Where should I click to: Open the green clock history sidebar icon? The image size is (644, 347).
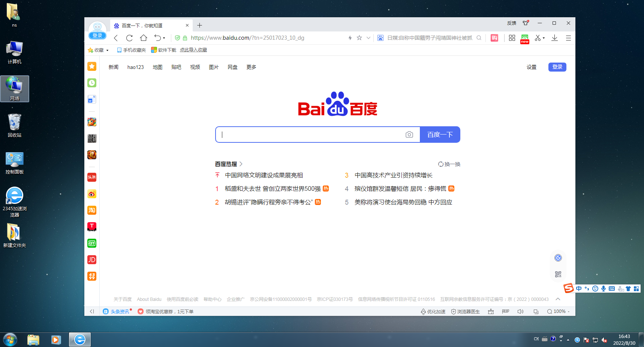click(92, 83)
